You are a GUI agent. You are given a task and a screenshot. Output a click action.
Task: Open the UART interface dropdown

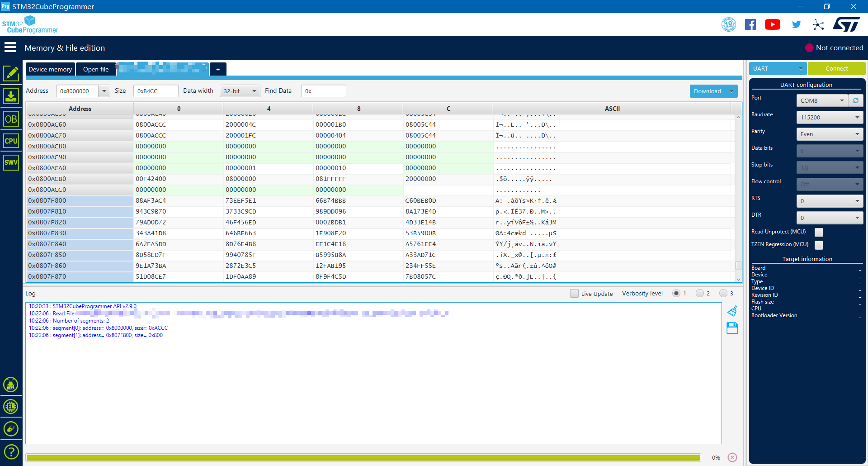tap(778, 69)
